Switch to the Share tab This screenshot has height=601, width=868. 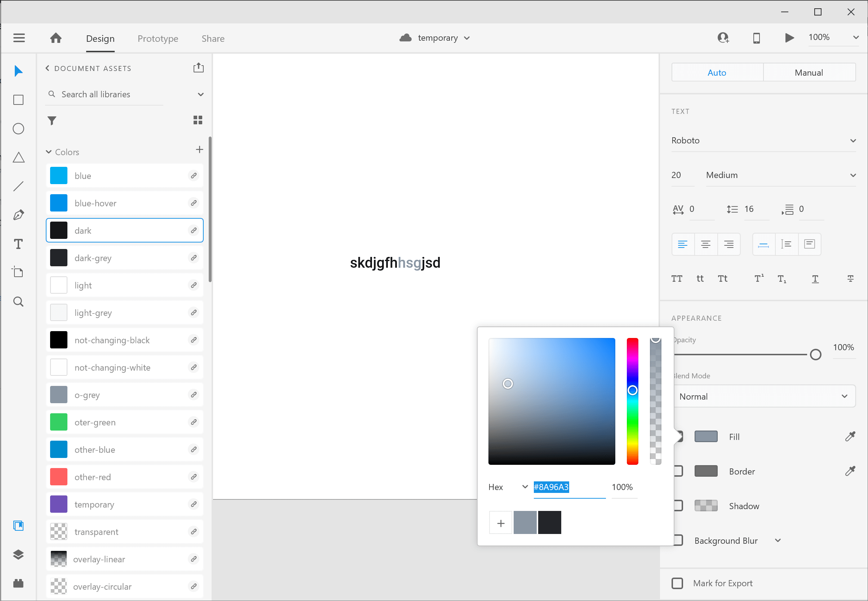(x=213, y=38)
